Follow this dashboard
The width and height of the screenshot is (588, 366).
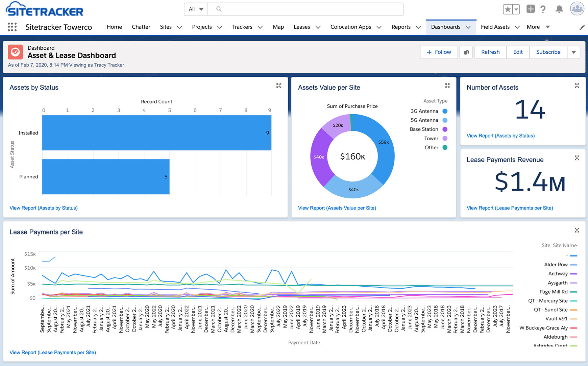439,52
